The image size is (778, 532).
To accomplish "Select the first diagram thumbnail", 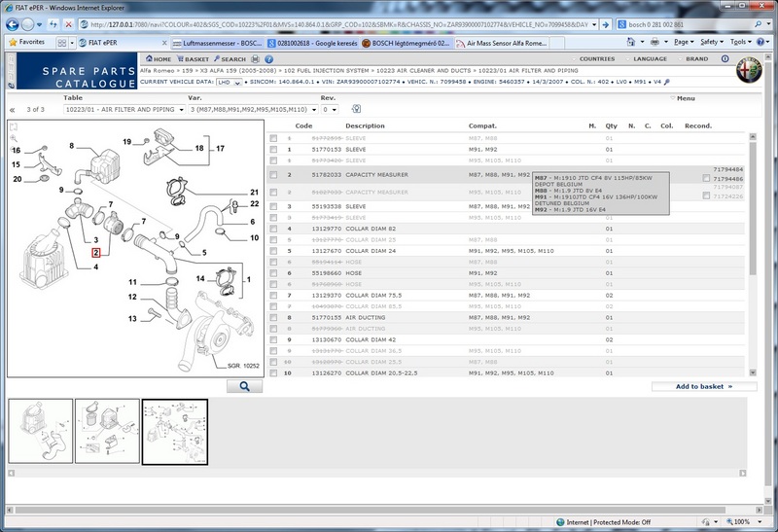I will (41, 431).
